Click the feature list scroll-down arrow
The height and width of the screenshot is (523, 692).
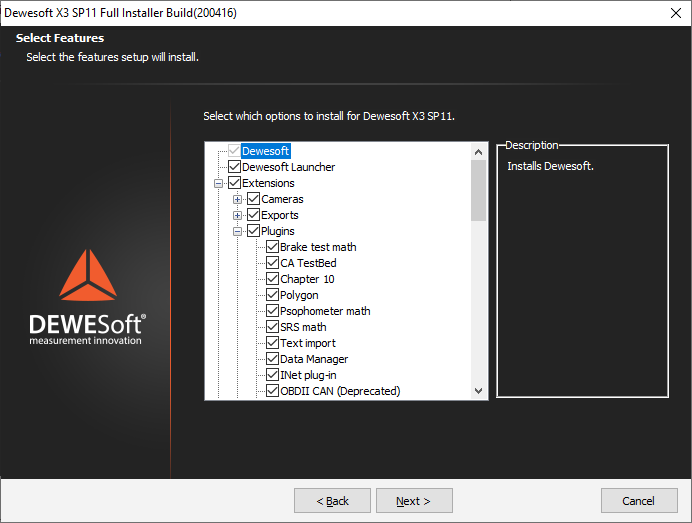pyautogui.click(x=478, y=391)
